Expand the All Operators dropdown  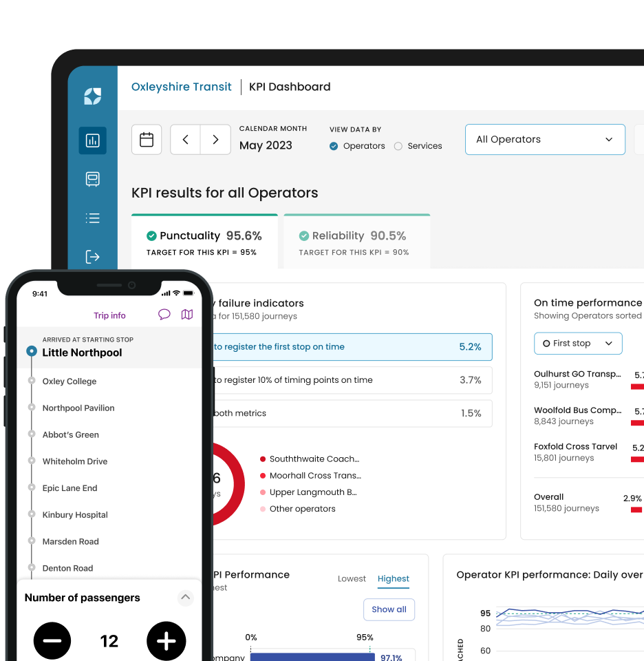[x=545, y=140]
